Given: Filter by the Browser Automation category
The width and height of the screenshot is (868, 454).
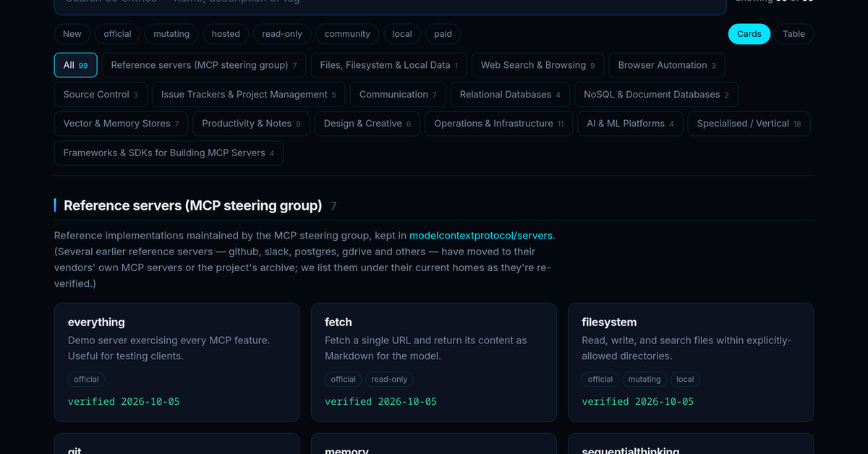Looking at the screenshot, I should (667, 65).
